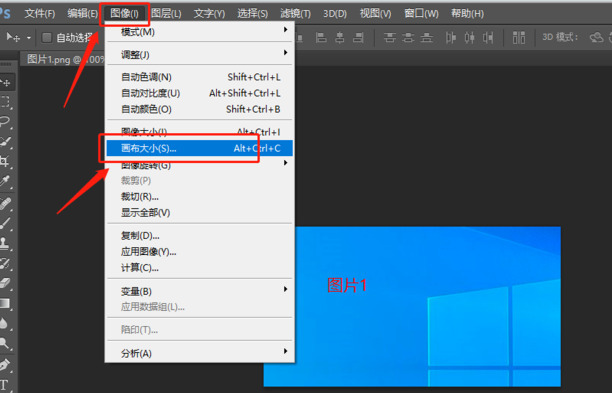Screen dimensions: 612x393
Task: Select the Blur drop-shaped tool
Action: (4, 323)
